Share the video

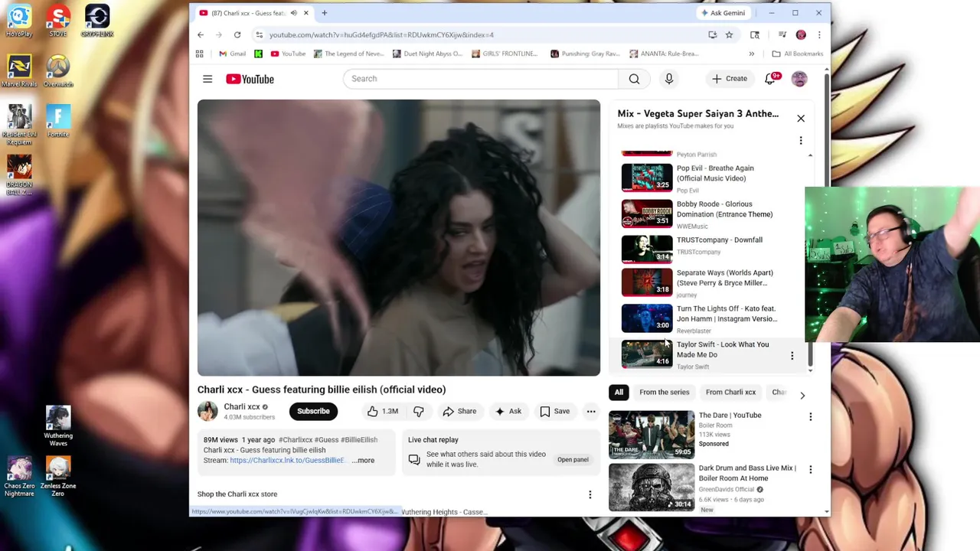(x=459, y=411)
